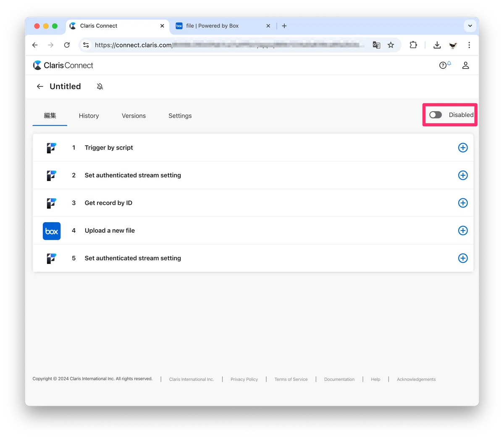Close the file Powered by Box tab
This screenshot has height=439, width=504.
pos(268,26)
